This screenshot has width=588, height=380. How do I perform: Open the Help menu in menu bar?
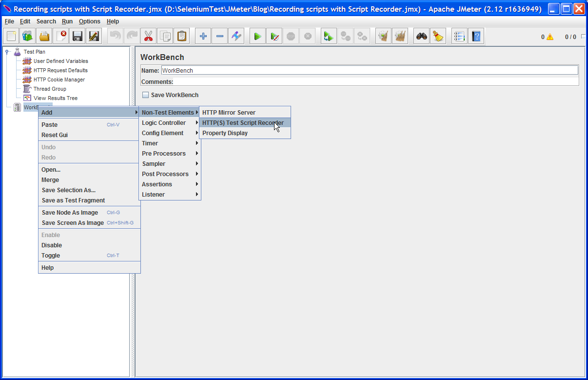[x=113, y=21]
